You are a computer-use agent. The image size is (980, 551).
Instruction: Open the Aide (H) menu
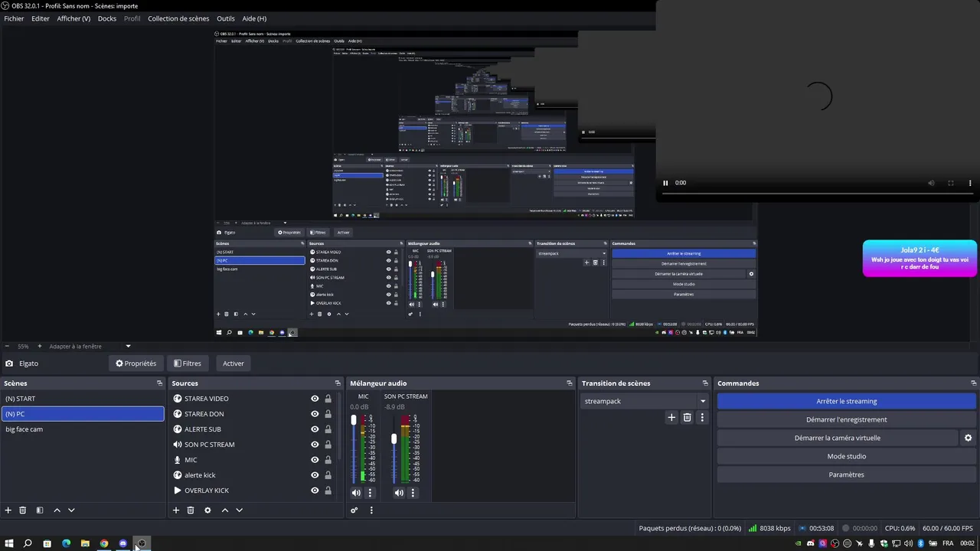click(x=254, y=18)
